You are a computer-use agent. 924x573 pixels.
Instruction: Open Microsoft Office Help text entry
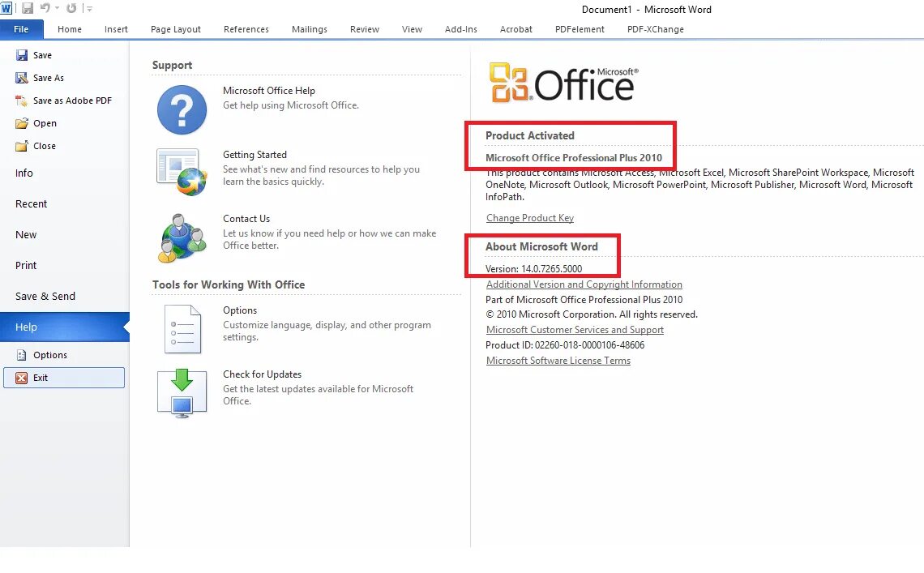pyautogui.click(x=269, y=91)
